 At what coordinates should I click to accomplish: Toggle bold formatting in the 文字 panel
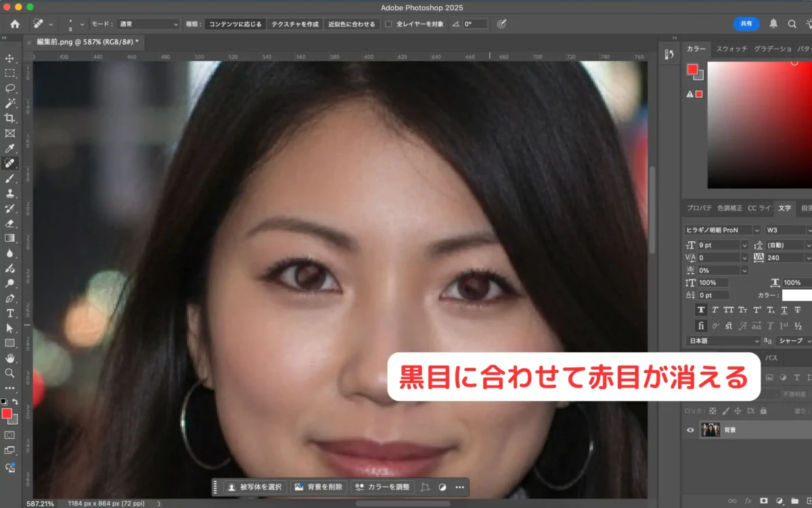pyautogui.click(x=701, y=310)
